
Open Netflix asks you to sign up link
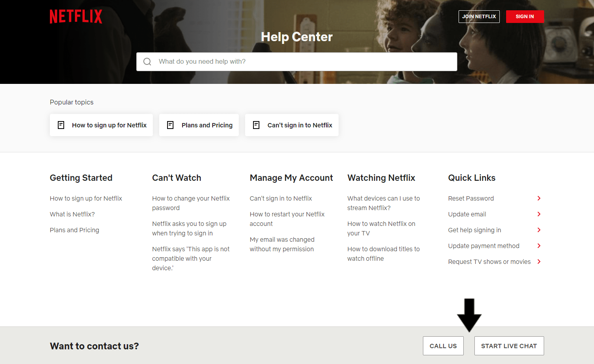click(x=189, y=228)
